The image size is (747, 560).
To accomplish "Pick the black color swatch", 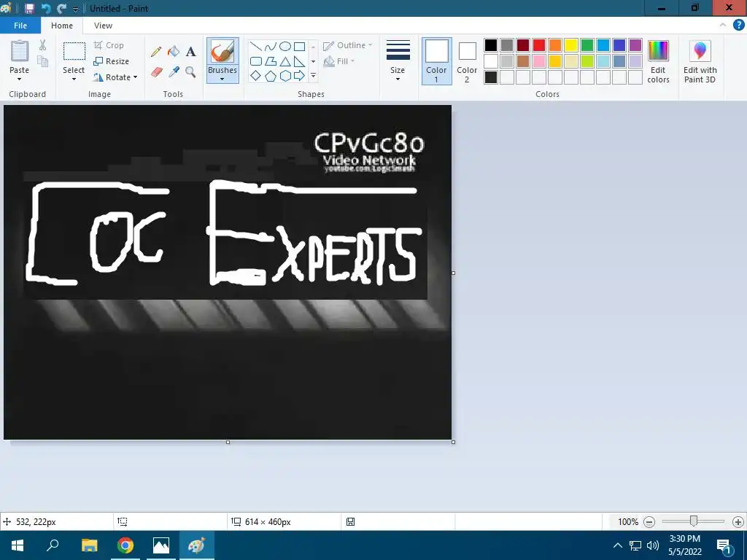I will coord(491,45).
